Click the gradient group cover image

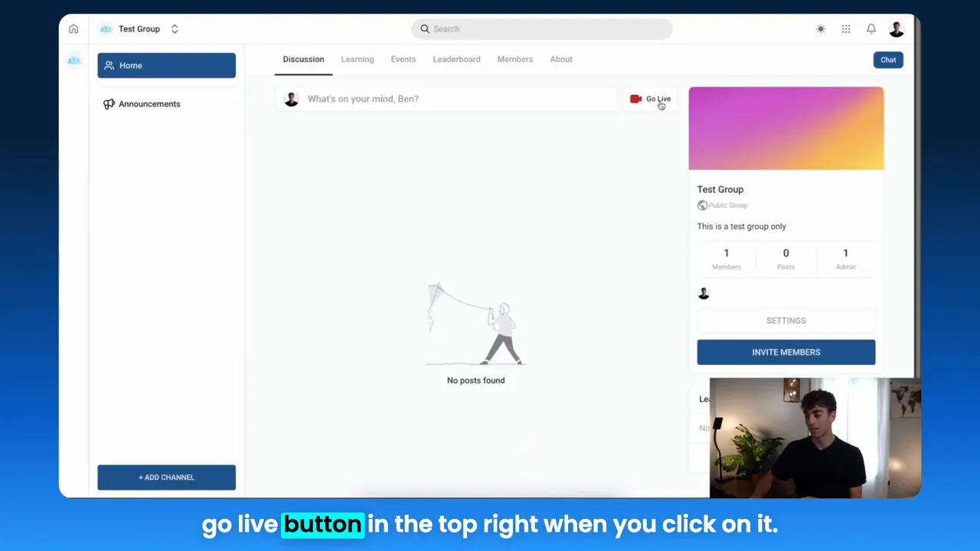click(x=786, y=128)
